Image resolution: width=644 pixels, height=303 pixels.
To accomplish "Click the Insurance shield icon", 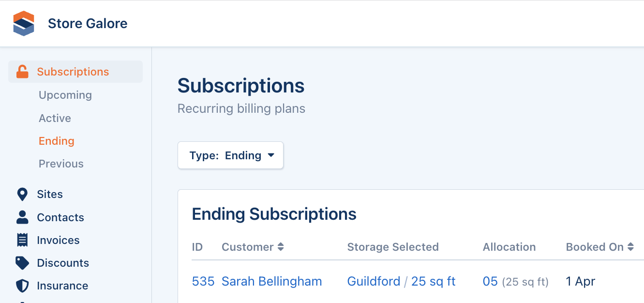I will pyautogui.click(x=22, y=286).
